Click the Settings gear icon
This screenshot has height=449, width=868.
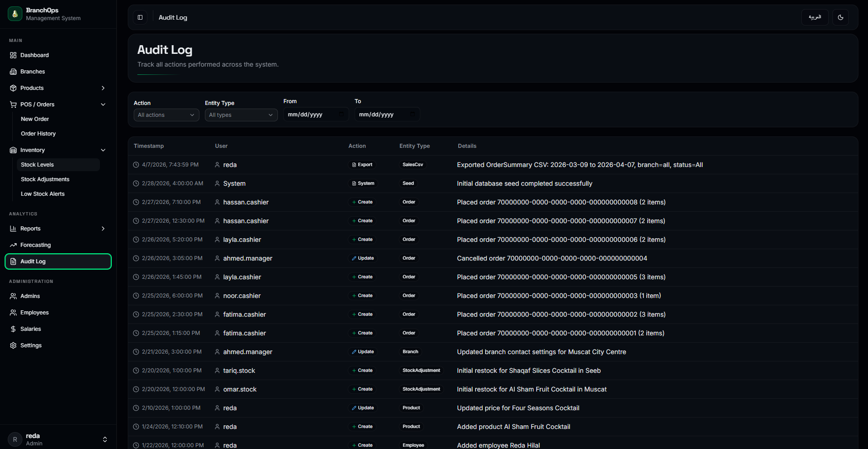(x=13, y=345)
